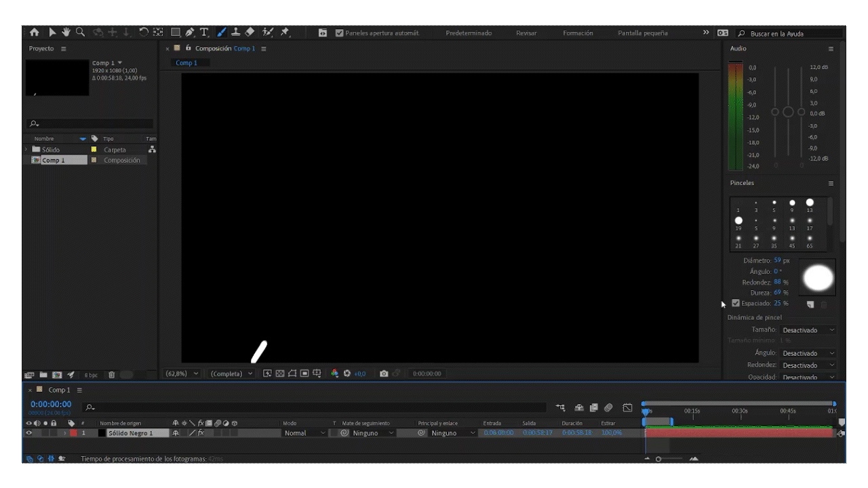868x488 pixels.
Task: Click the timeline zoom slider handle
Action: 658,459
